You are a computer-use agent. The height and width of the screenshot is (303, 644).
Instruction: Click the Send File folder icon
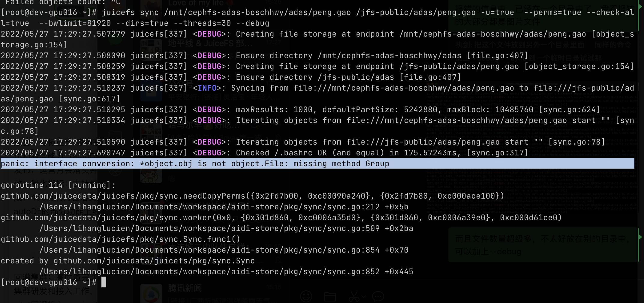click(330, 296)
